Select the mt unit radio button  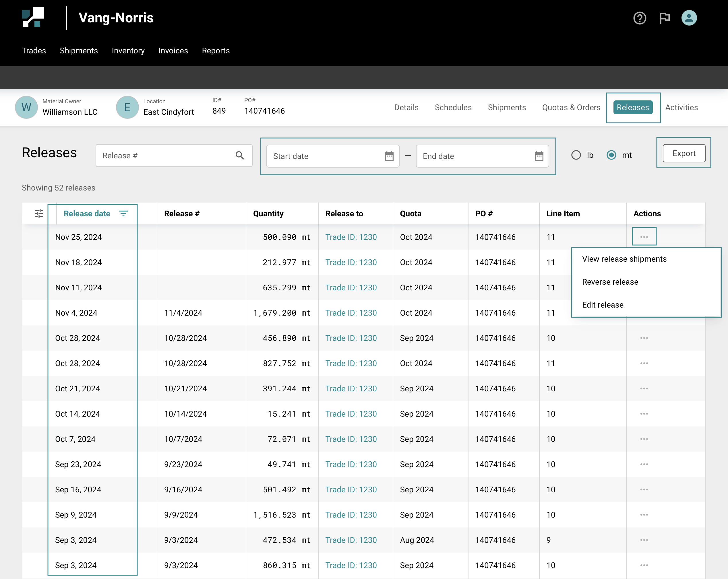(x=611, y=155)
